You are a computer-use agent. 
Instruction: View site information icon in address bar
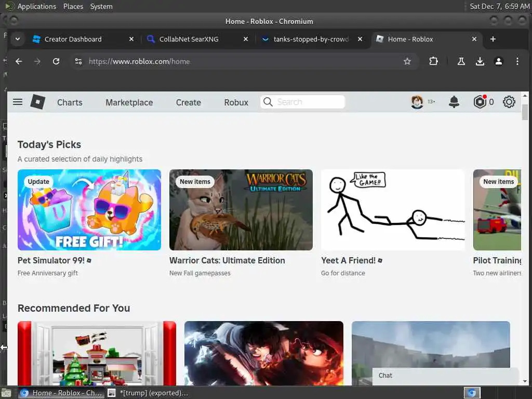[x=78, y=61]
